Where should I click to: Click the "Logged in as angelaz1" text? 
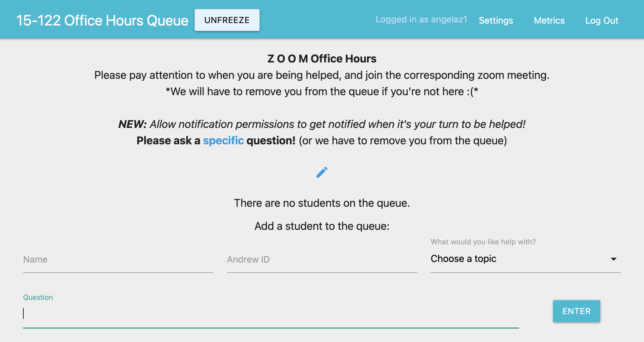click(x=421, y=19)
